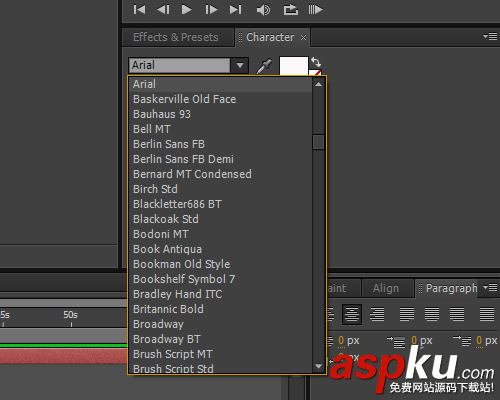This screenshot has width=500, height=400.
Task: Select Bell MT from the list
Action: click(220, 129)
